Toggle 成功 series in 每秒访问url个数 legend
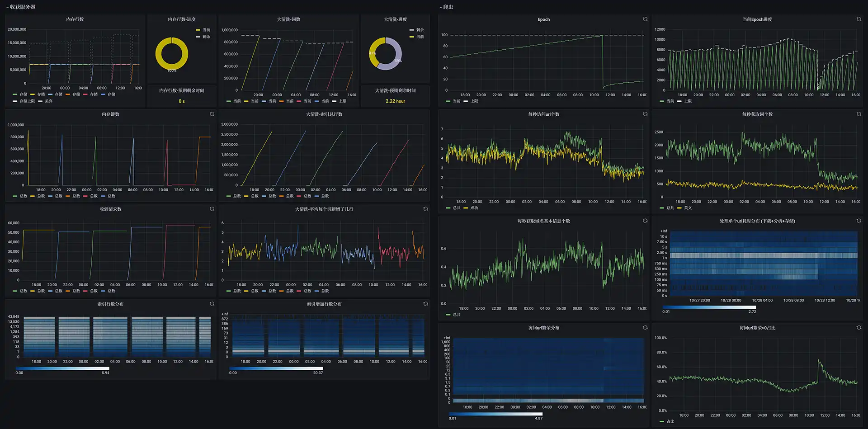This screenshot has height=429, width=868. click(x=471, y=208)
